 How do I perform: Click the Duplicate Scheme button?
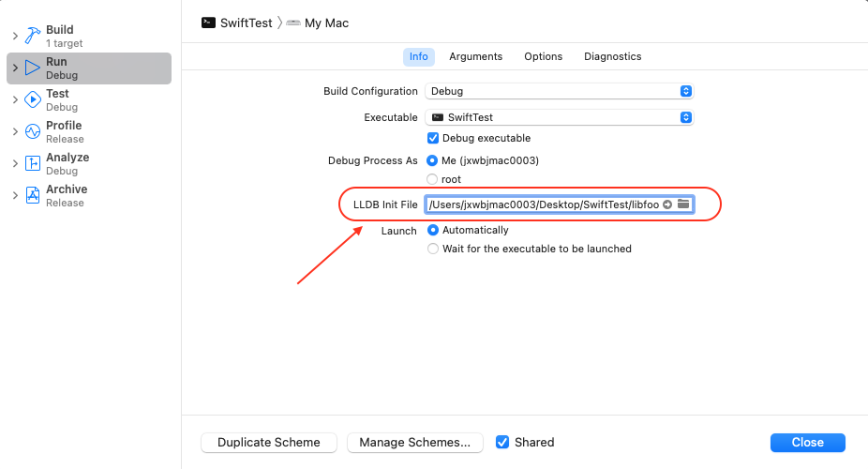tap(268, 443)
